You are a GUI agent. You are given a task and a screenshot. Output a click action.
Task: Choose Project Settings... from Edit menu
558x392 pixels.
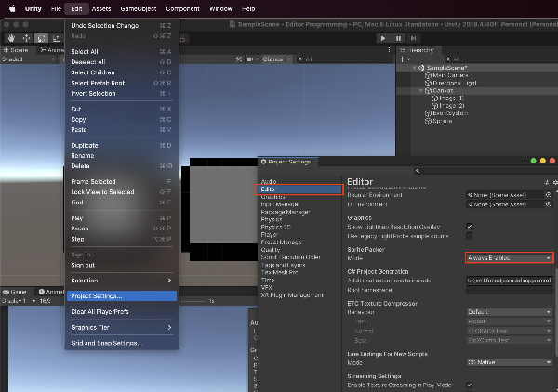[121, 296]
